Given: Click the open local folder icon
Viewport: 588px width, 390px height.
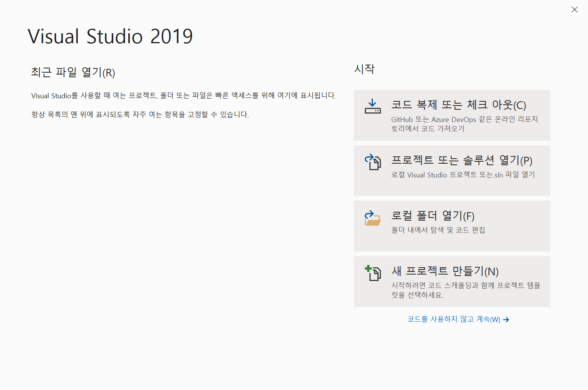Looking at the screenshot, I should coord(372,218).
